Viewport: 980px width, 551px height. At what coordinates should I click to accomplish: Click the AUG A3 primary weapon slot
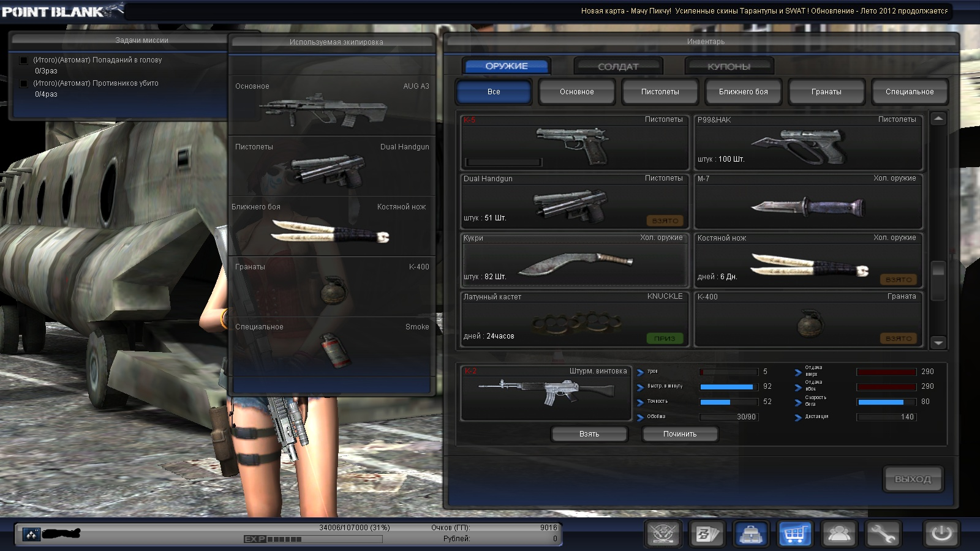pyautogui.click(x=332, y=105)
